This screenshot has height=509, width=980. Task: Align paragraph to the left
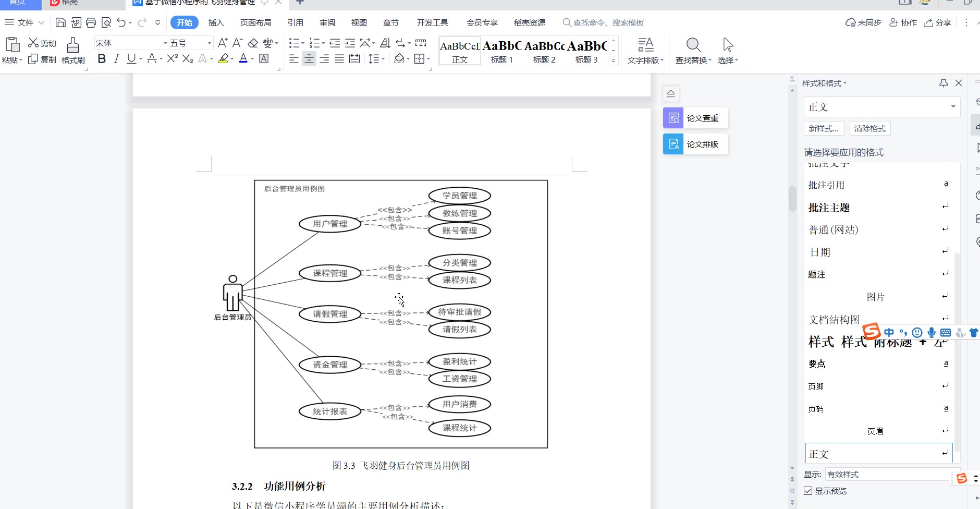[294, 59]
